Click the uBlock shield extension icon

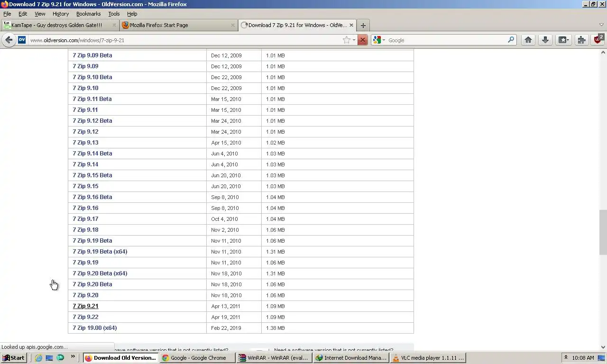(598, 40)
